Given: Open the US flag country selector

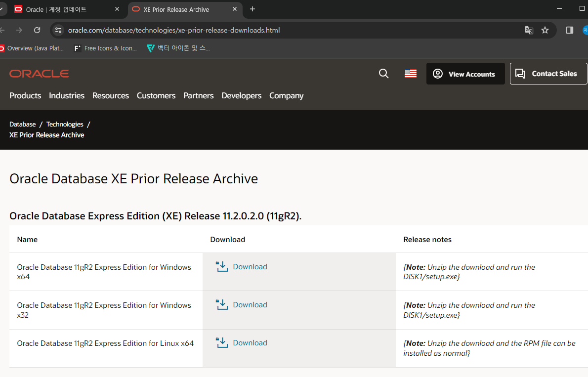Looking at the screenshot, I should (411, 74).
